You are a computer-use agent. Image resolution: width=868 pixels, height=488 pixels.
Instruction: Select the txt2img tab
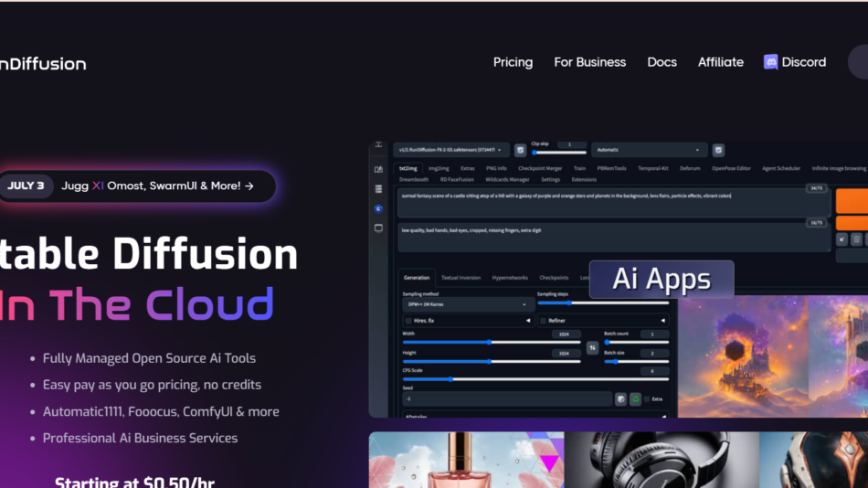[x=408, y=168]
